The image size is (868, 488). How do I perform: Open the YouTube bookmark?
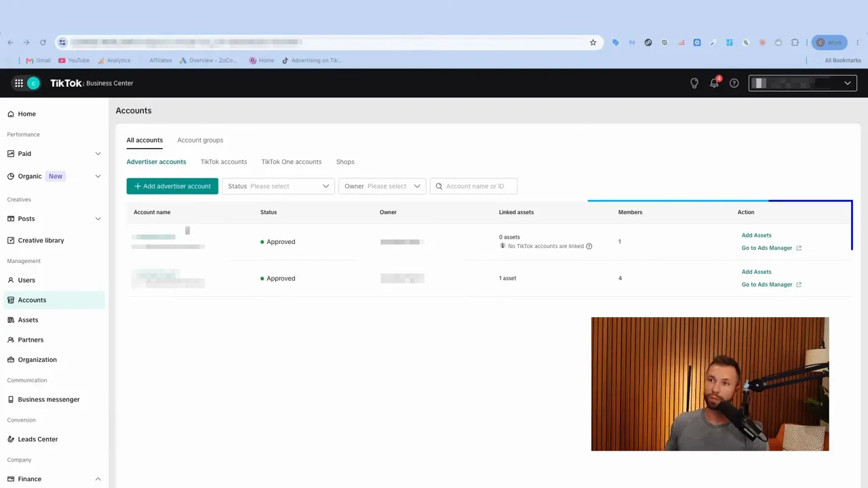point(74,60)
